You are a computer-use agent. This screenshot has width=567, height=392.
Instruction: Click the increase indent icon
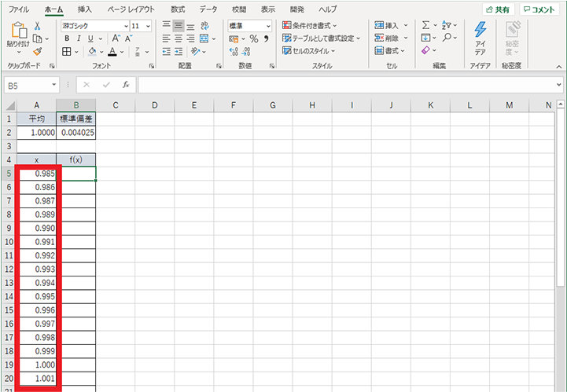tap(179, 52)
